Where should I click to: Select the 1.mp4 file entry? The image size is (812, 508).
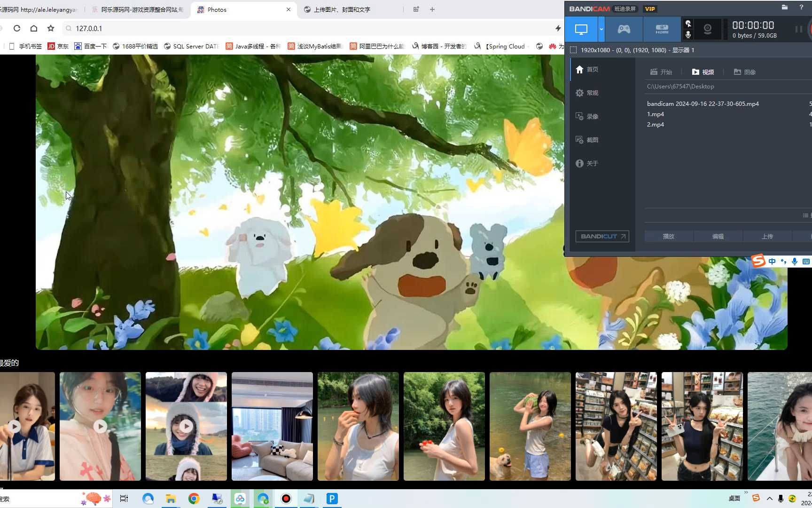(656, 114)
